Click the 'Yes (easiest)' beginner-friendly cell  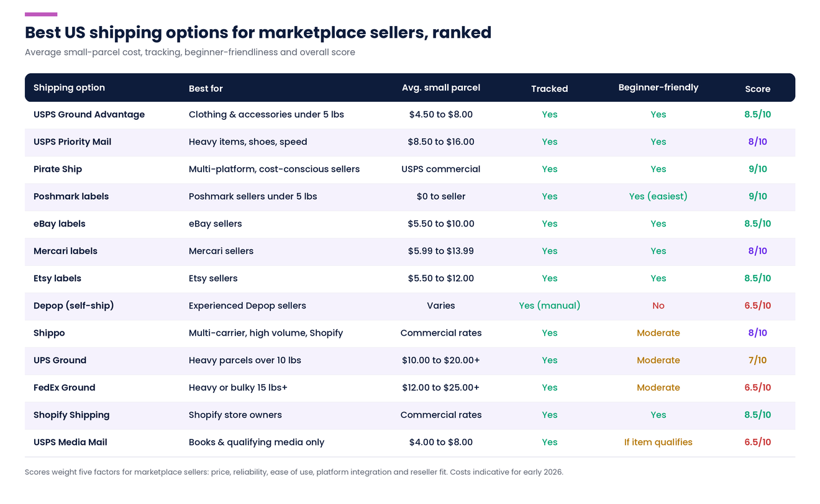(x=658, y=196)
